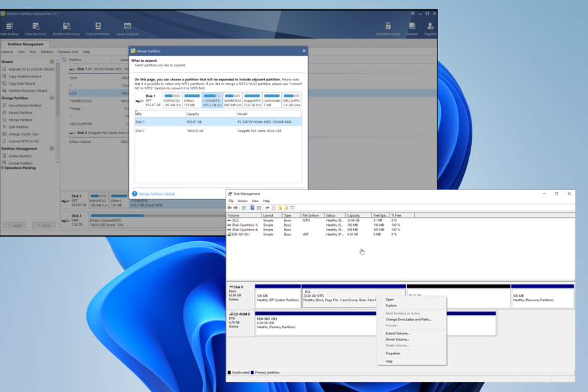
Task: Select Disk 2 row in merge dialog
Action: (218, 131)
